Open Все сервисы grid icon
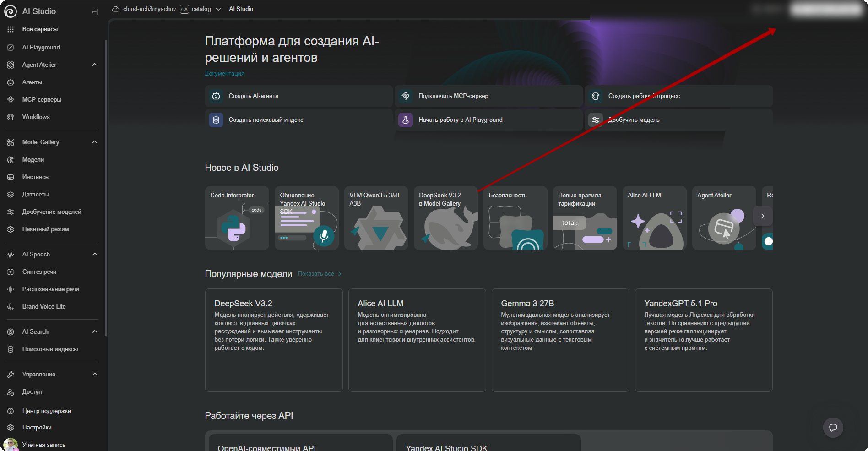Viewport: 868px width, 451px height. (11, 29)
